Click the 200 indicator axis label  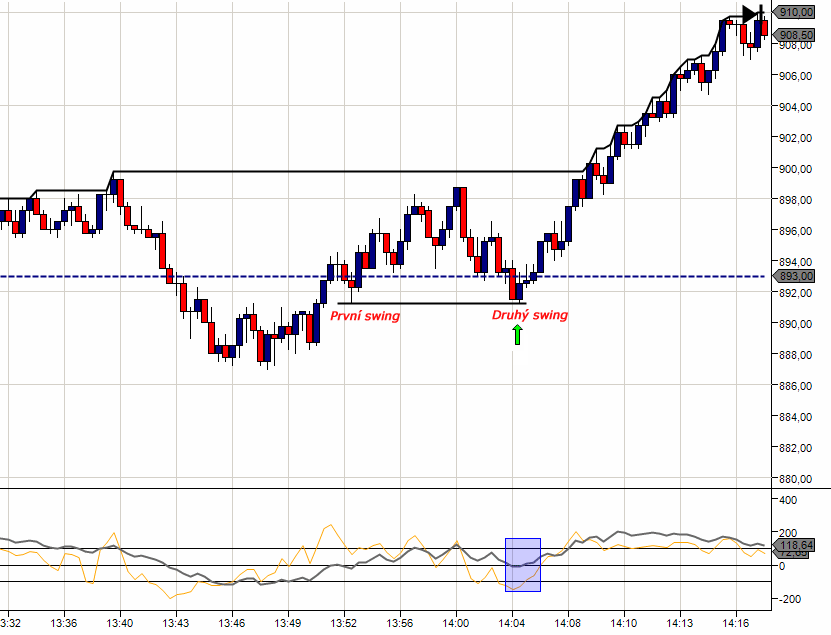788,533
